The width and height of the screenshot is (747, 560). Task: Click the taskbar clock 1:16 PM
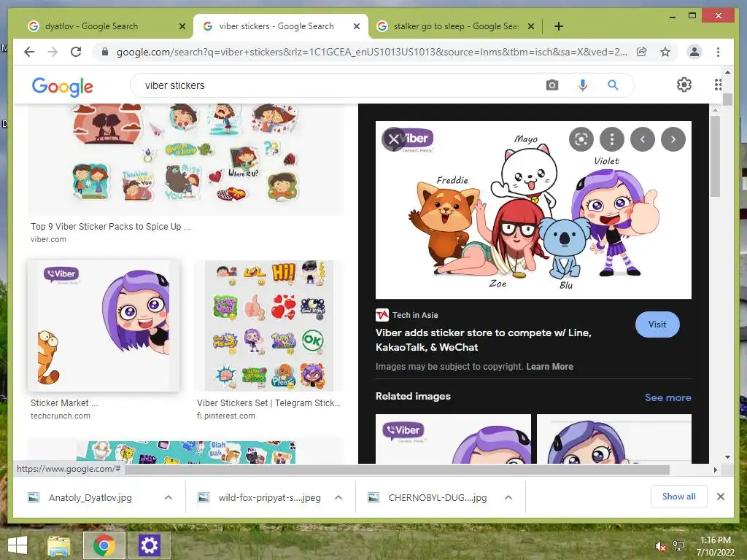(x=716, y=540)
